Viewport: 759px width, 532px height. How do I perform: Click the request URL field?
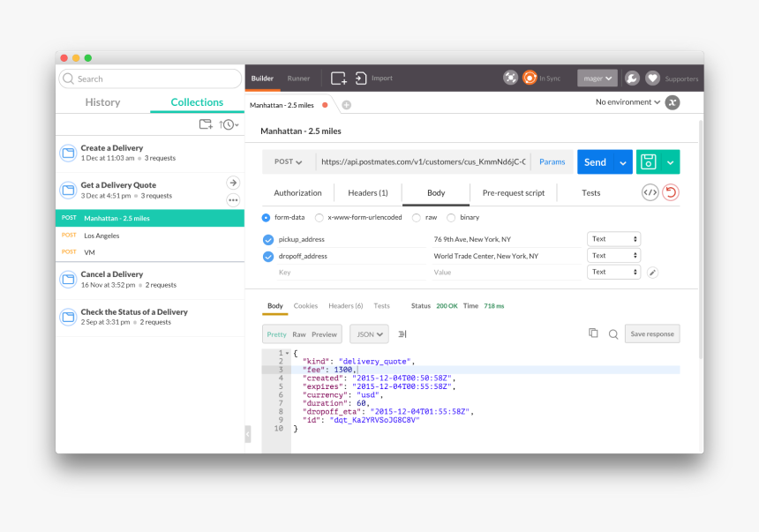423,161
